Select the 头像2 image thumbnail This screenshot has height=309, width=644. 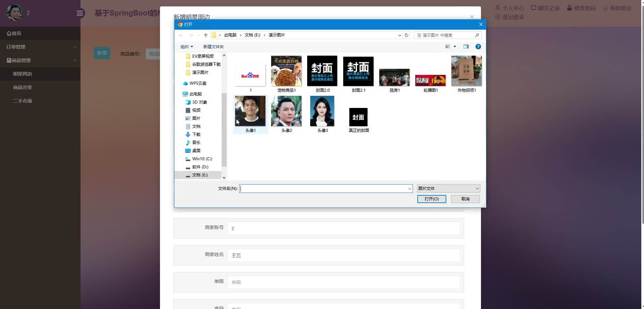(286, 111)
